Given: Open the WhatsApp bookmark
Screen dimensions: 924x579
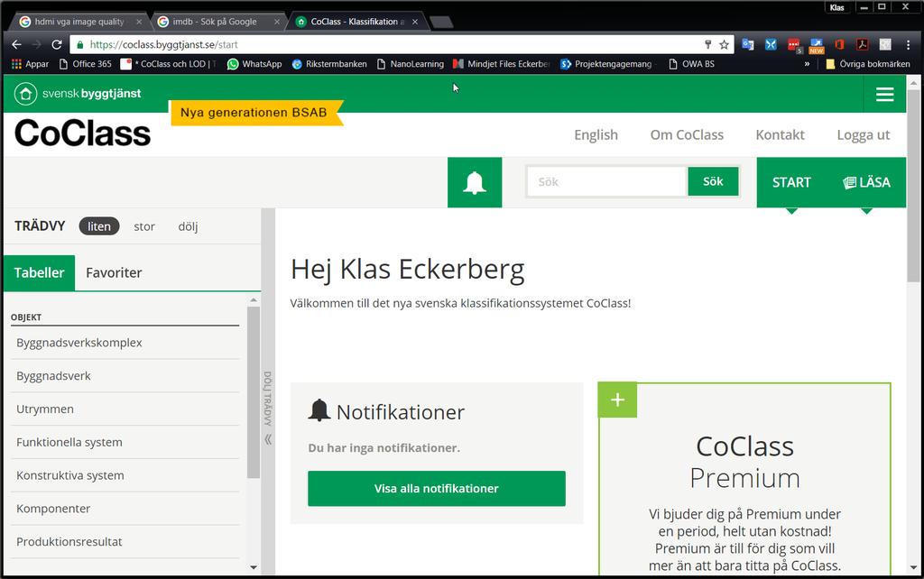Looking at the screenshot, I should tap(254, 64).
